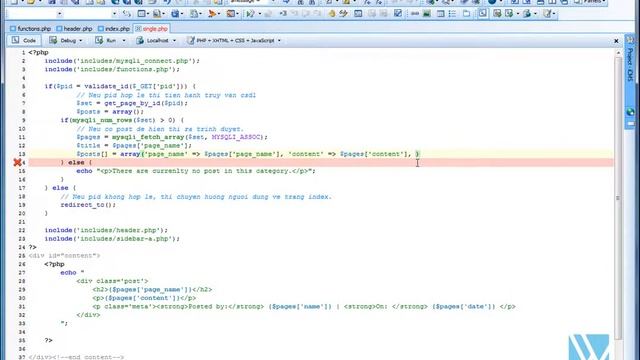Click the blue checkbox form icon
Image resolution: width=640 pixels, height=360 pixels.
click(x=398, y=14)
